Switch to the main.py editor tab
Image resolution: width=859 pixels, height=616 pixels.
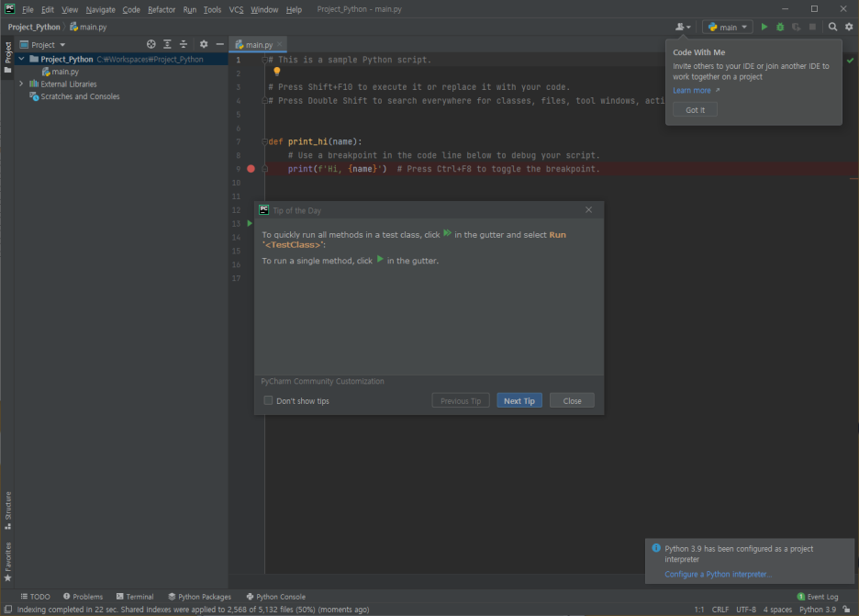point(258,44)
